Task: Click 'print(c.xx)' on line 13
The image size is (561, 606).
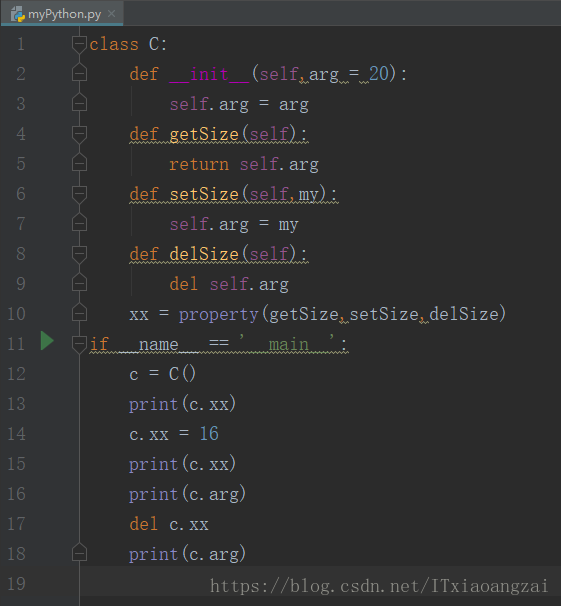Action: (182, 404)
